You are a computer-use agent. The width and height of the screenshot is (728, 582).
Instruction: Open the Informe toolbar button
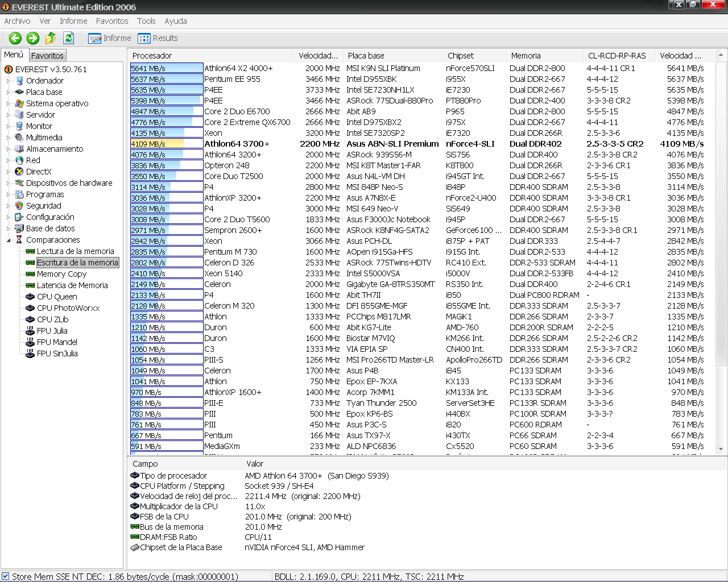click(110, 38)
